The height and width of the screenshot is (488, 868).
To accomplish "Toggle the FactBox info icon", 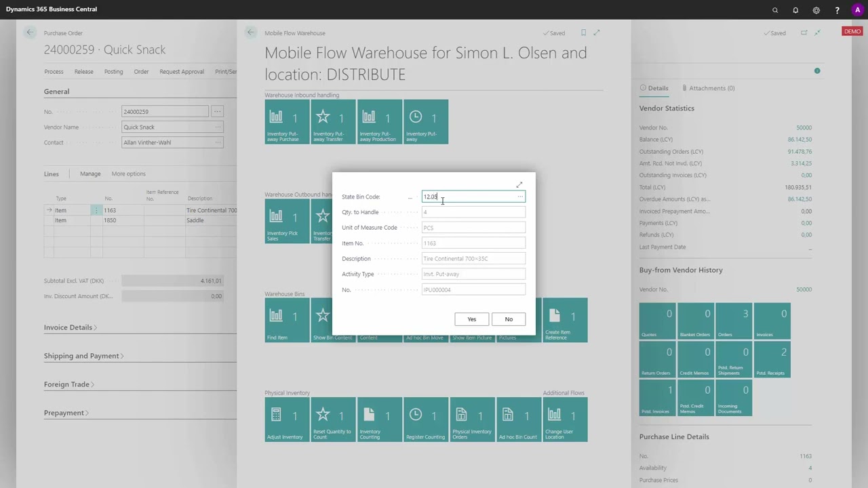I will 817,70.
